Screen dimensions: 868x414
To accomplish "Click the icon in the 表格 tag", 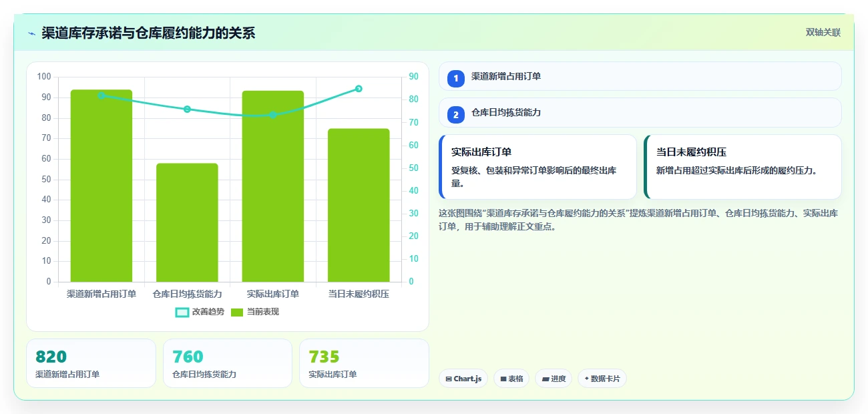I will coord(503,379).
